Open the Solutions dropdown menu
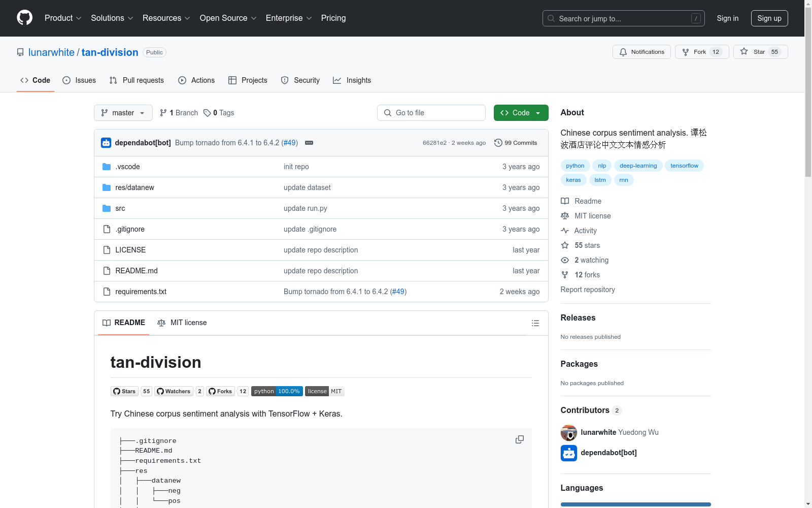The image size is (812, 508). 112,18
